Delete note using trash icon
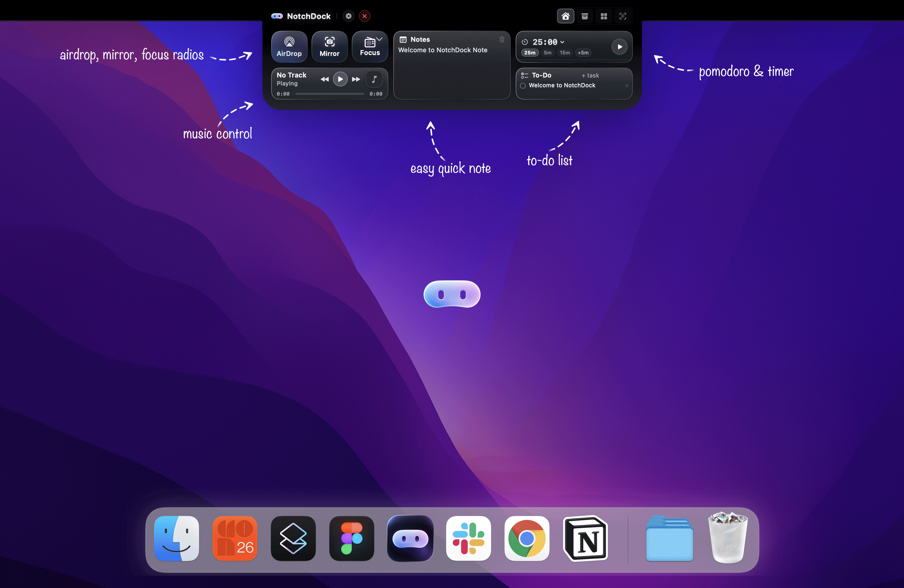904x588 pixels. point(502,39)
